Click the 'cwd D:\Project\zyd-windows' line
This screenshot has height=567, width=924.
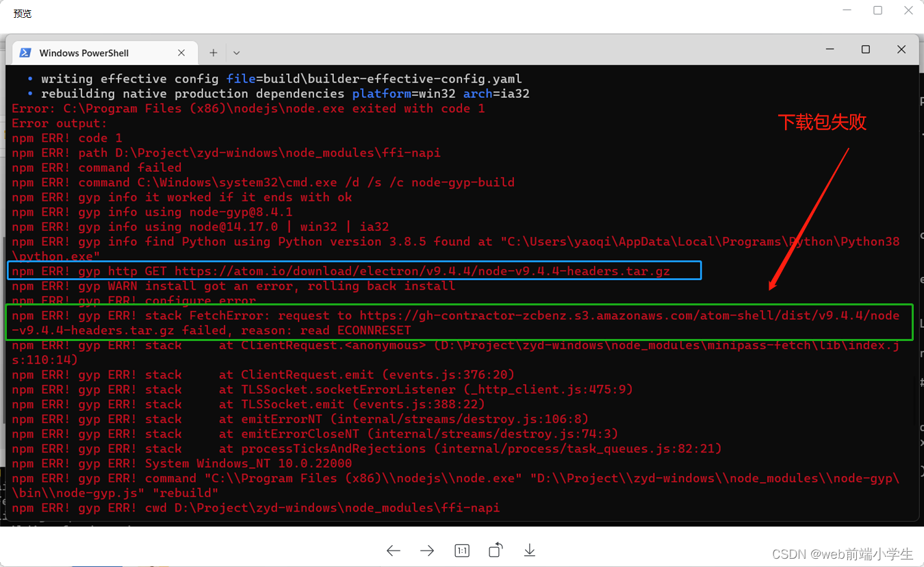point(256,508)
